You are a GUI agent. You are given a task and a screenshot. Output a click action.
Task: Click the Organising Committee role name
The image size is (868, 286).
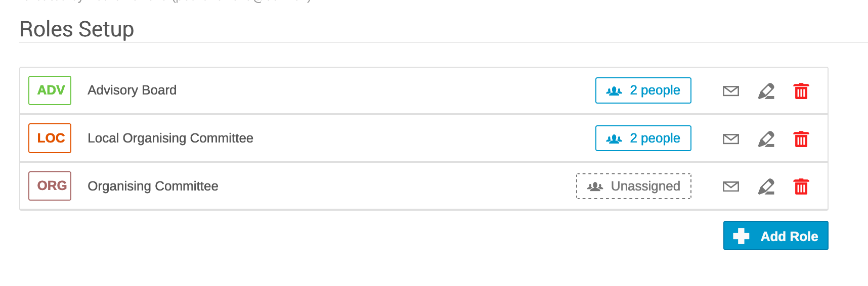coord(153,186)
